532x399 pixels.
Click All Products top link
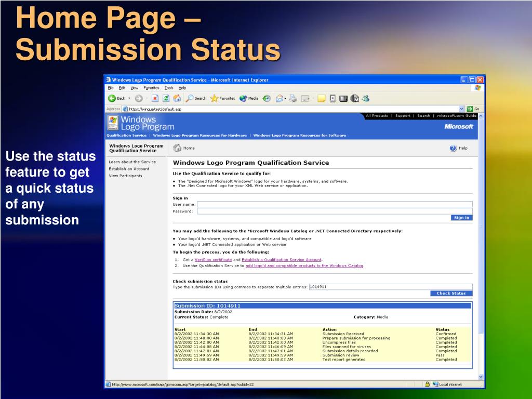377,116
